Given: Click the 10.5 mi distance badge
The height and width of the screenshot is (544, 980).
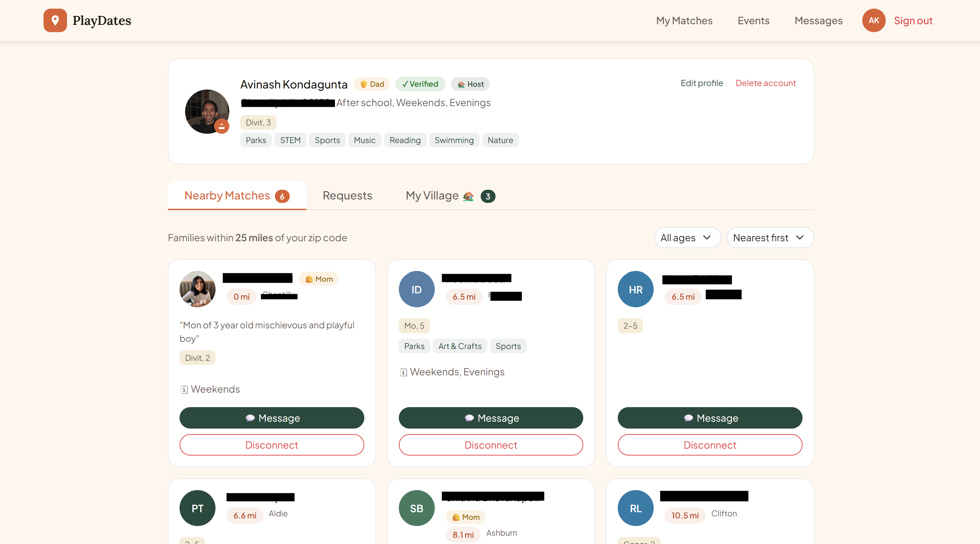Looking at the screenshot, I should pos(685,515).
